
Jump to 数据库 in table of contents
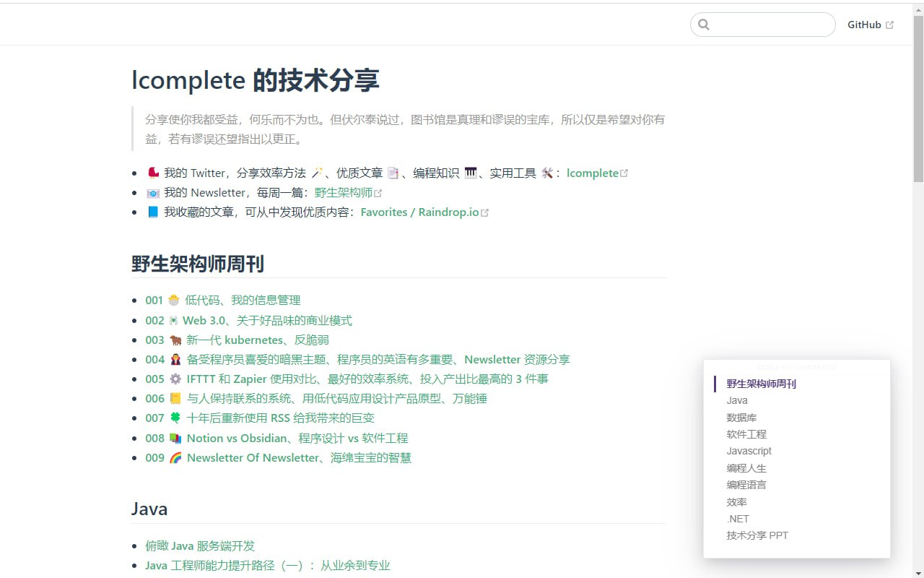pyautogui.click(x=741, y=418)
